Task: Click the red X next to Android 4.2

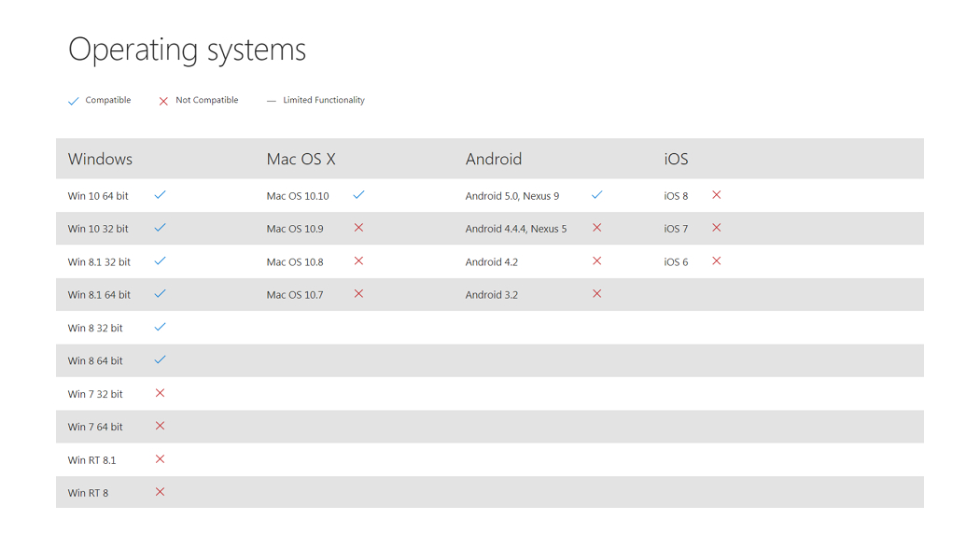Action: tap(597, 260)
